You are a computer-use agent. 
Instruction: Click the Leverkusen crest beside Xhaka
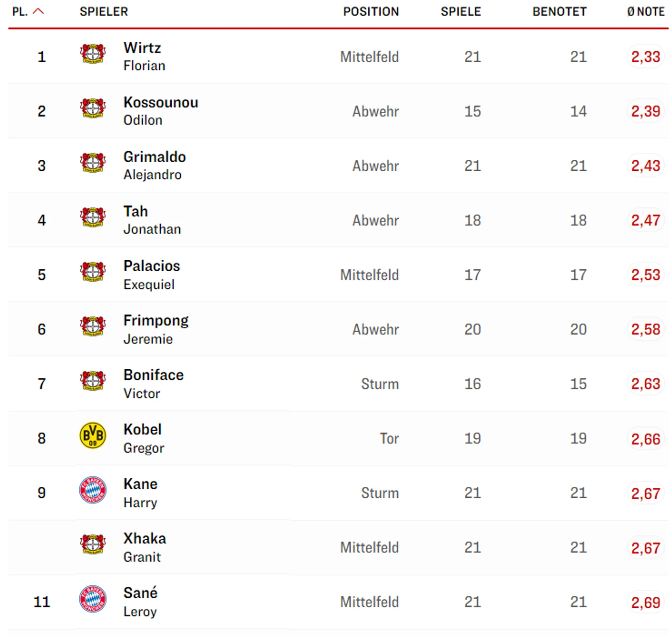point(93,544)
